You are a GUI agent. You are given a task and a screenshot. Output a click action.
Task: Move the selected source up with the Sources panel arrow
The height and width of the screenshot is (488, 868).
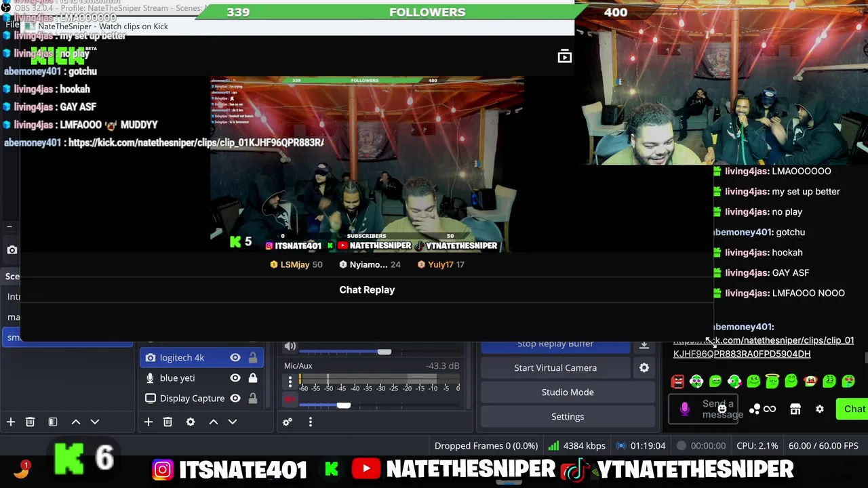214,422
